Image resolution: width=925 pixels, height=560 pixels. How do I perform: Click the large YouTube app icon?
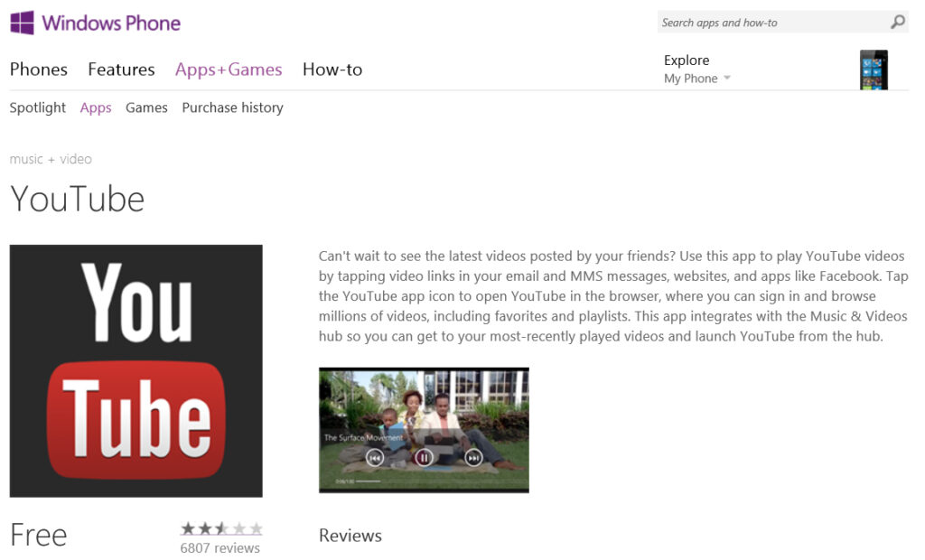click(x=135, y=370)
